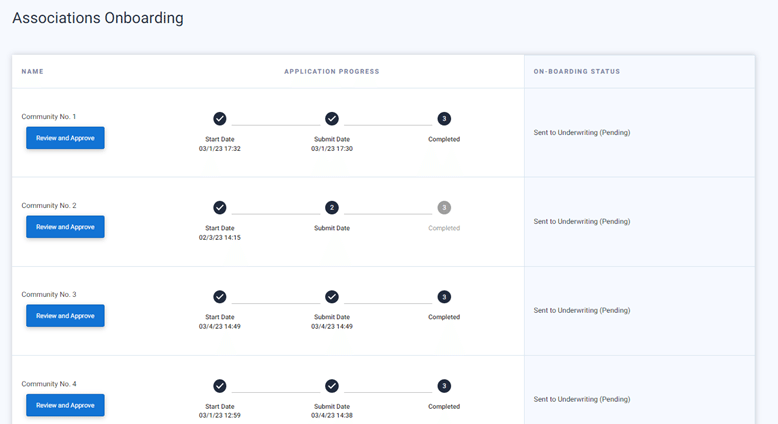Click Community No. 2 Start Date checkmark icon
This screenshot has height=424, width=778.
tap(220, 207)
